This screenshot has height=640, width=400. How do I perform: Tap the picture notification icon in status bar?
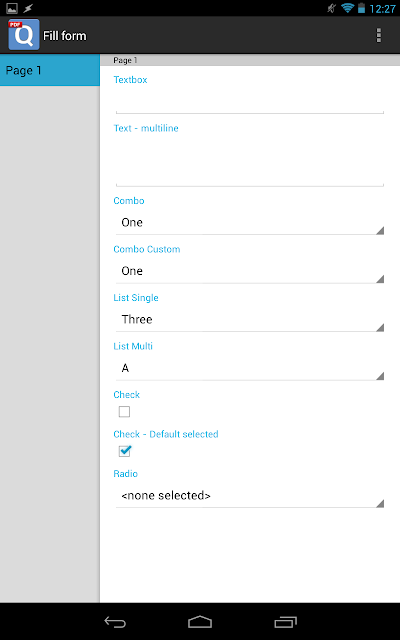click(12, 8)
